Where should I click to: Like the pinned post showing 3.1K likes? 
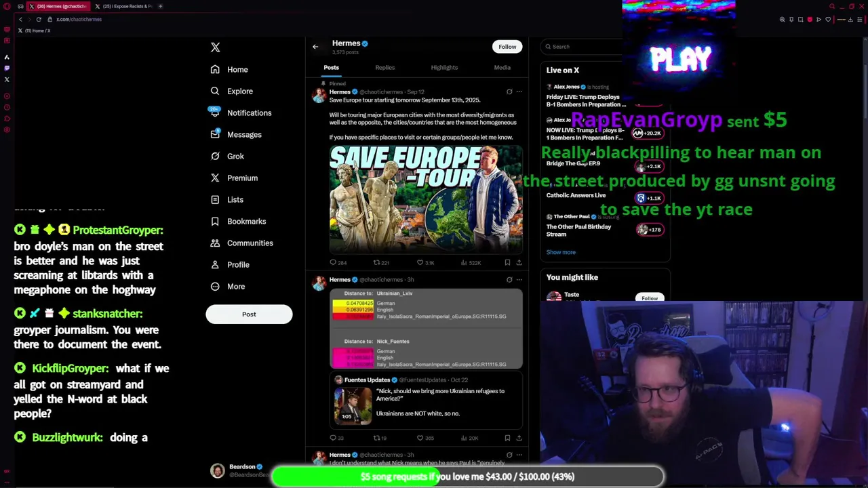pos(425,262)
